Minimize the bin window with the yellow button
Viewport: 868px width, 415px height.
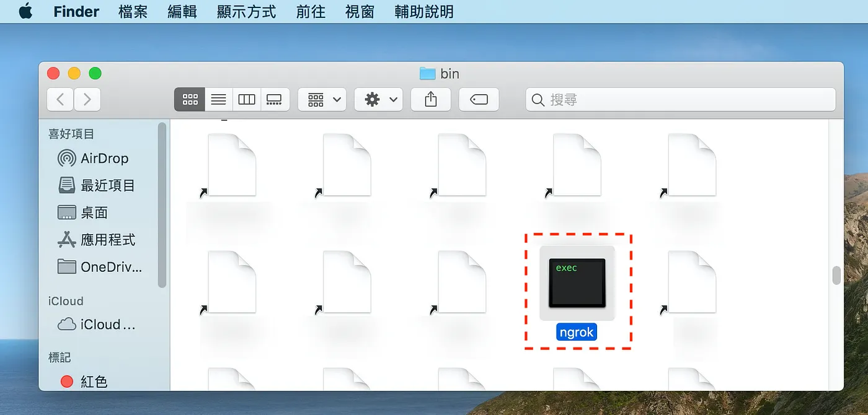74,74
